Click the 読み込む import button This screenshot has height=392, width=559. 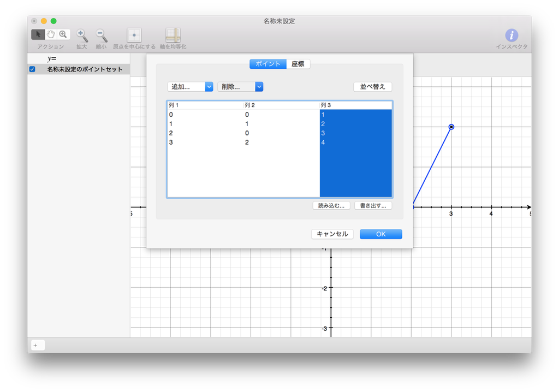click(x=331, y=205)
